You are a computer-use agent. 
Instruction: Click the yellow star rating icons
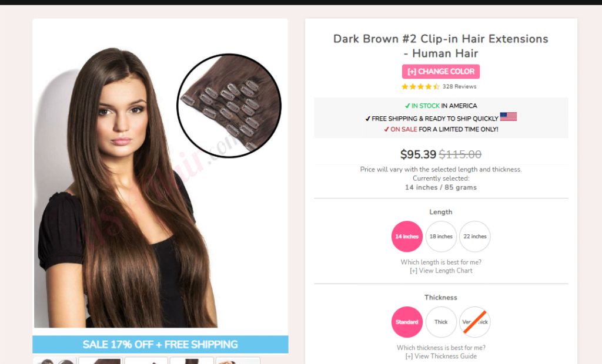point(420,87)
